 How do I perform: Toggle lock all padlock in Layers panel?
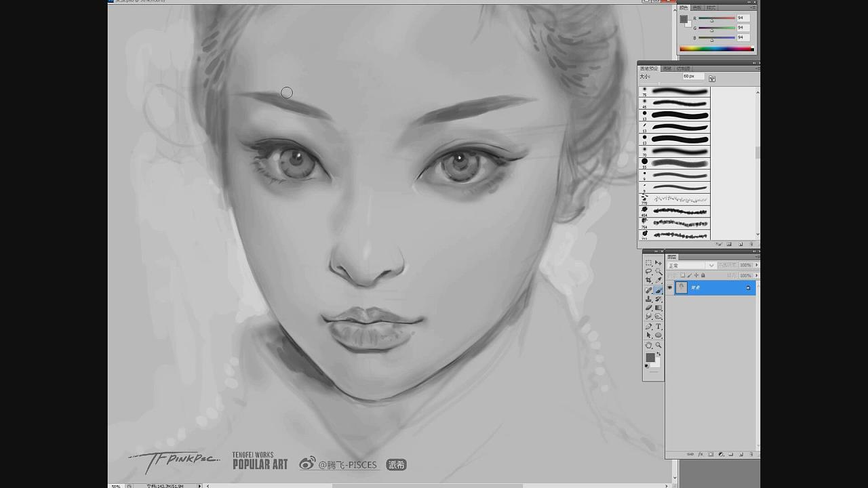click(x=703, y=275)
